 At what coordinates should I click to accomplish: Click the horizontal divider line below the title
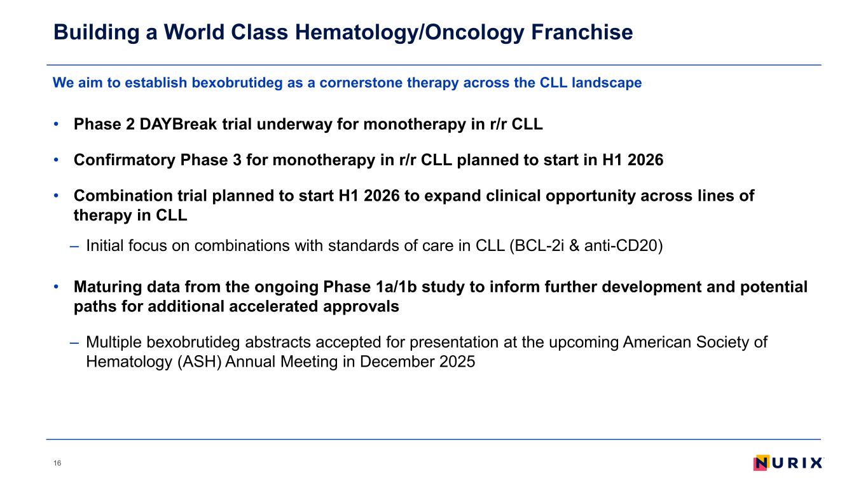tap(434, 65)
